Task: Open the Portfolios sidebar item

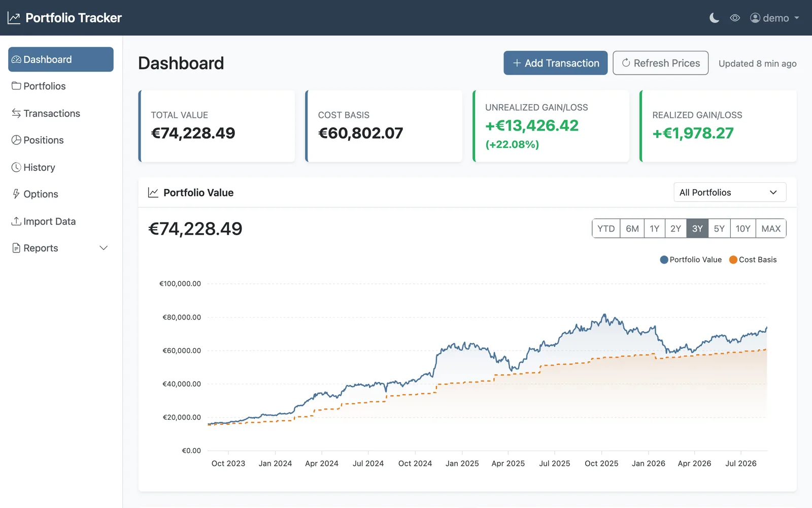Action: (x=61, y=86)
